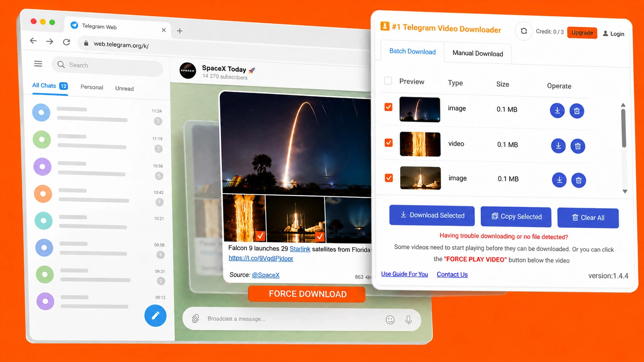The image size is (644, 362).
Task: Click the downloader list scrollbar thumb
Action: [624, 128]
